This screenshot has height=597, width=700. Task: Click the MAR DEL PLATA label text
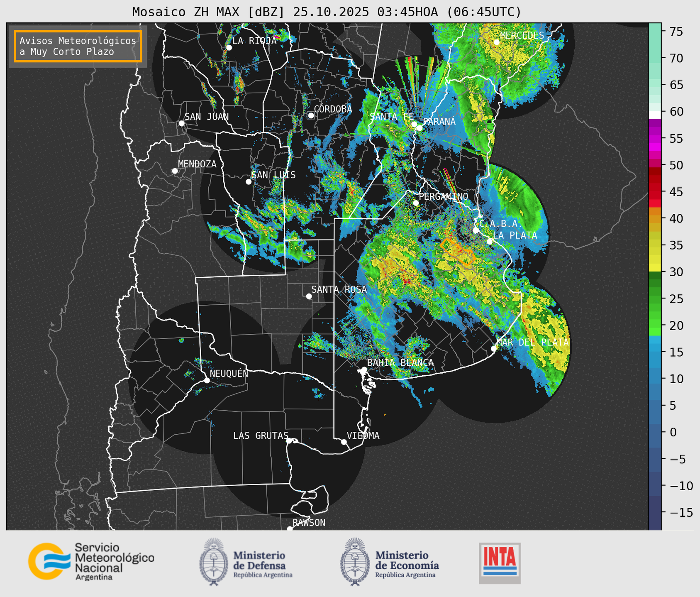click(533, 342)
